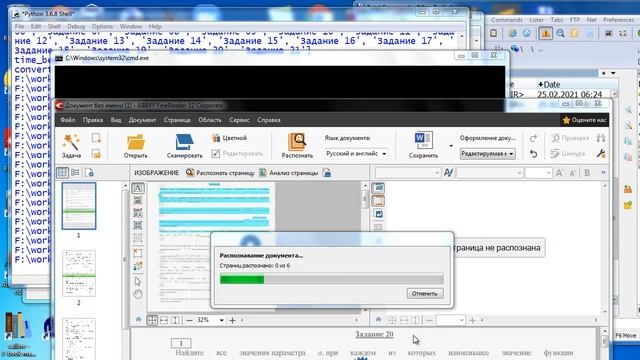Open Options menu in Python Shell
This screenshot has height=360, width=640.
(102, 26)
